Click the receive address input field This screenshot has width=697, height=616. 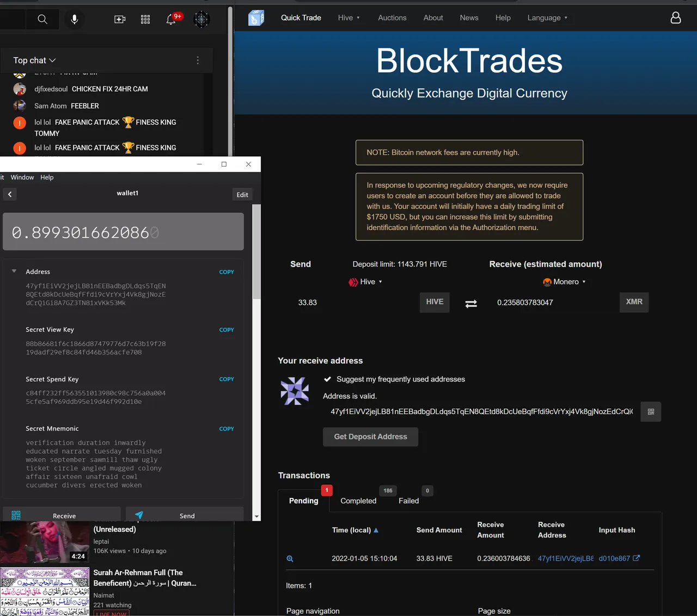pyautogui.click(x=481, y=412)
